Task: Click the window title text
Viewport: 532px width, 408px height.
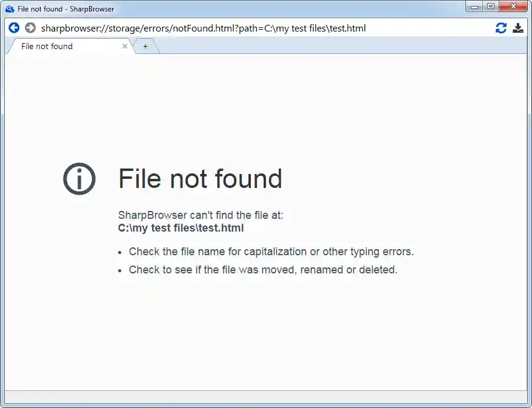Action: tap(66, 9)
